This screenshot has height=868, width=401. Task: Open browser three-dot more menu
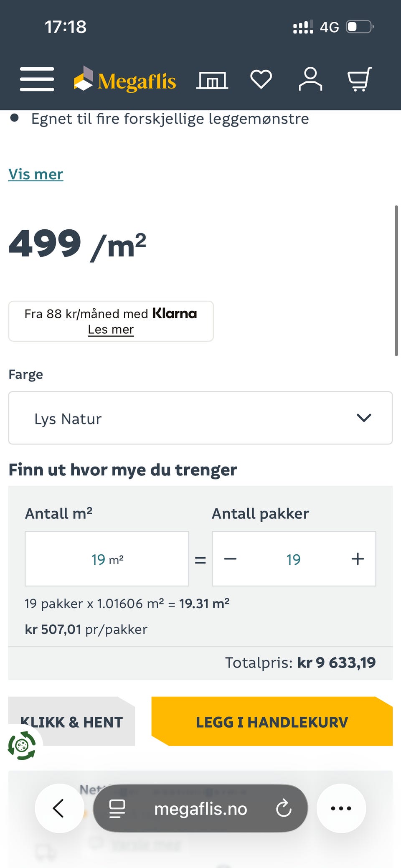coord(341,808)
